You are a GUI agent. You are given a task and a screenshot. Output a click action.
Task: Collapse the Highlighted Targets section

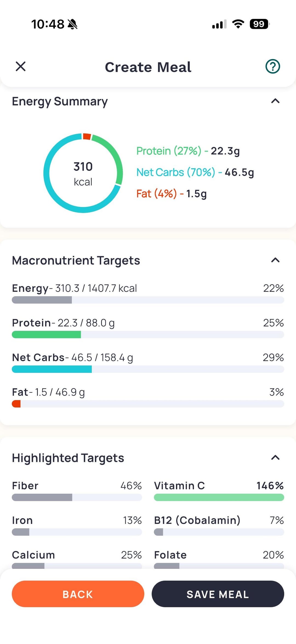coord(275,457)
